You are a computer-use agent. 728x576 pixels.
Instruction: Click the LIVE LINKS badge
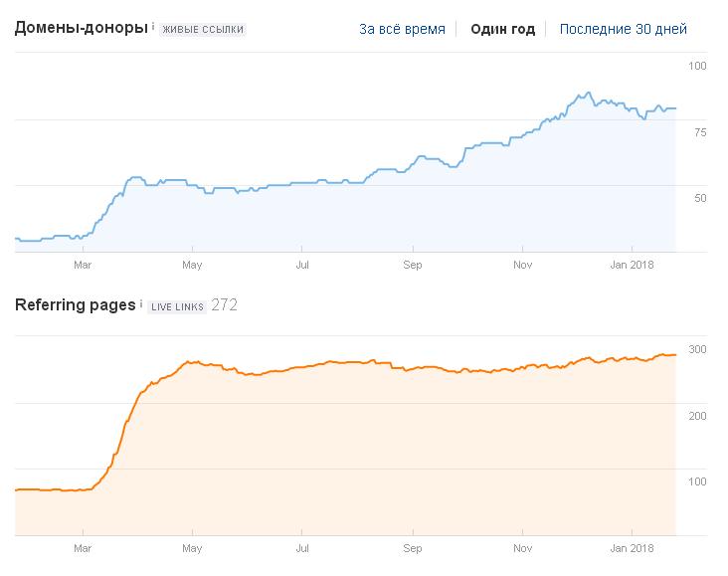click(177, 307)
